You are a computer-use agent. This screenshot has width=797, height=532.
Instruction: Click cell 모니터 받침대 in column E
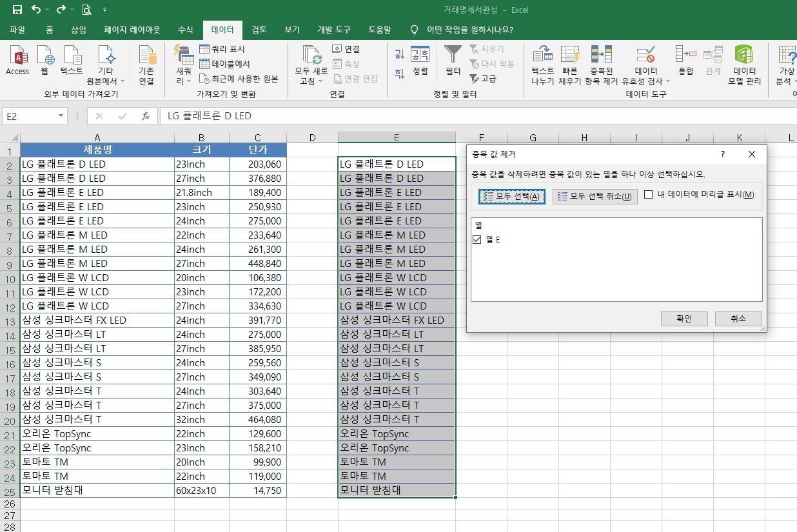click(397, 490)
